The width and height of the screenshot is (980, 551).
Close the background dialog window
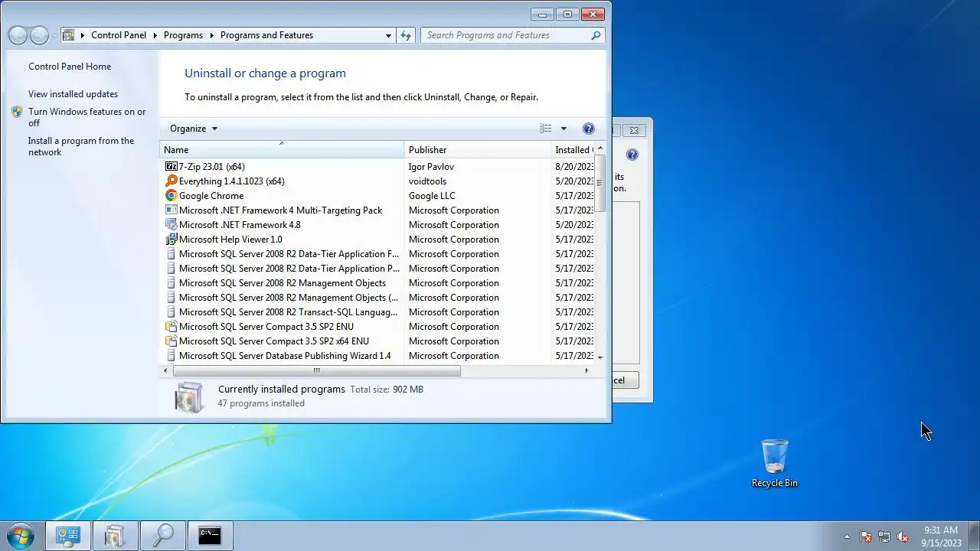click(x=634, y=130)
